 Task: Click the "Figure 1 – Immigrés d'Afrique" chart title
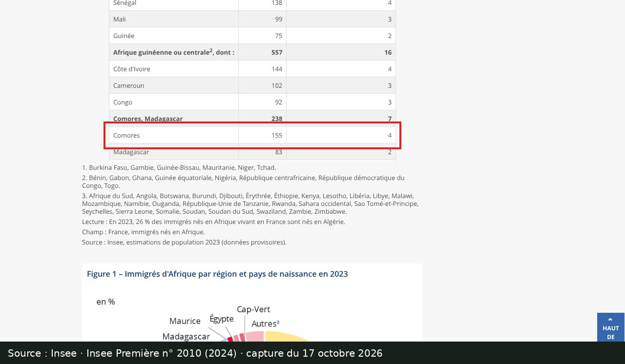click(x=217, y=274)
